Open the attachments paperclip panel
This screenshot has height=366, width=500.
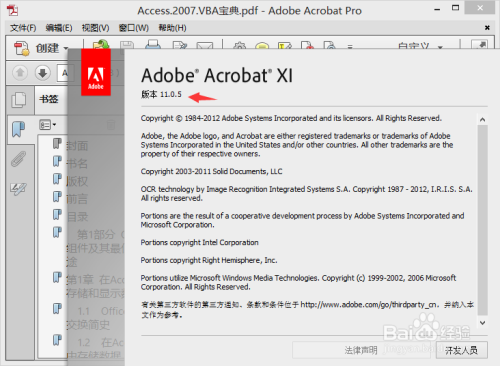click(19, 159)
